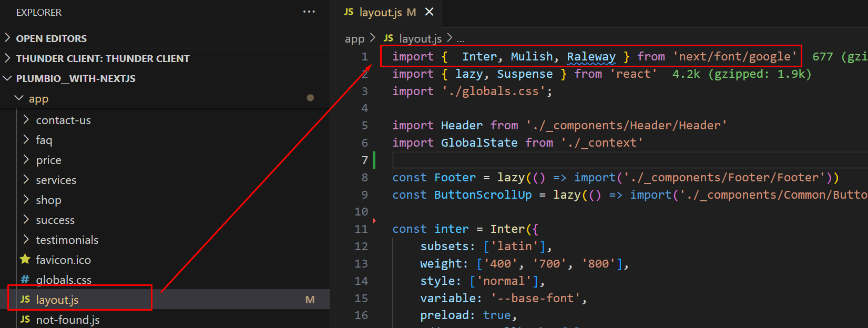Expand the faq folder

point(26,140)
